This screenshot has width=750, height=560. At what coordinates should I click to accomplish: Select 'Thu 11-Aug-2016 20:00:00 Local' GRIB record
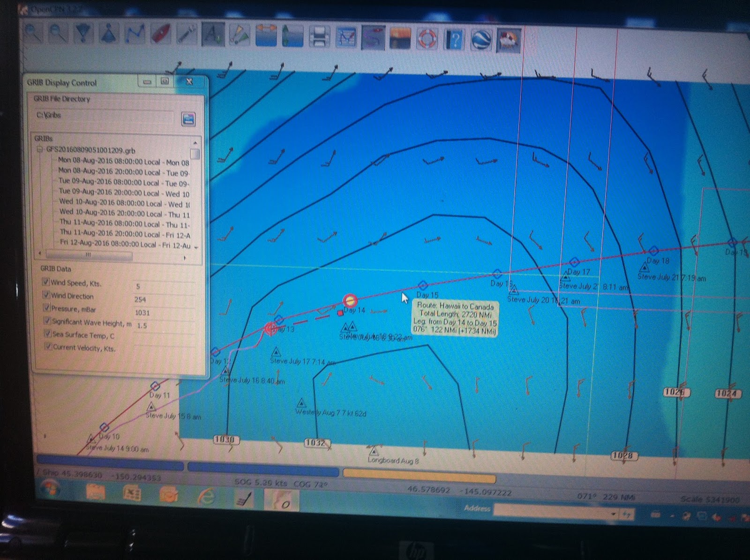click(125, 234)
